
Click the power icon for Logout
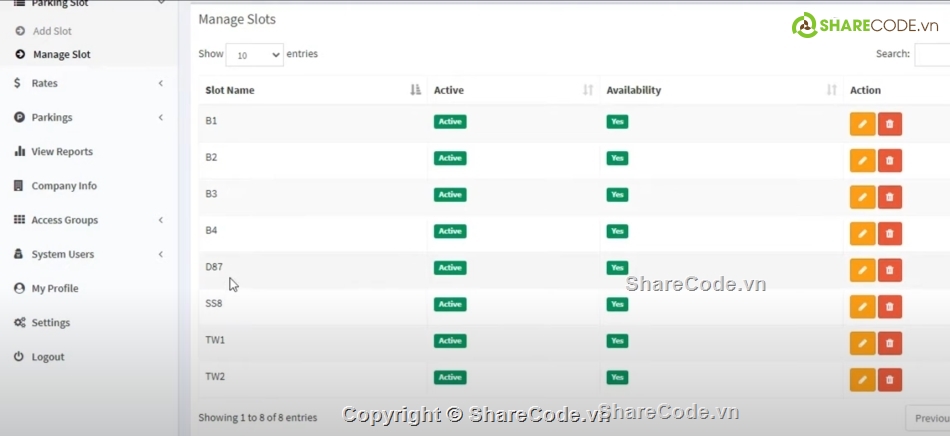pyautogui.click(x=19, y=357)
